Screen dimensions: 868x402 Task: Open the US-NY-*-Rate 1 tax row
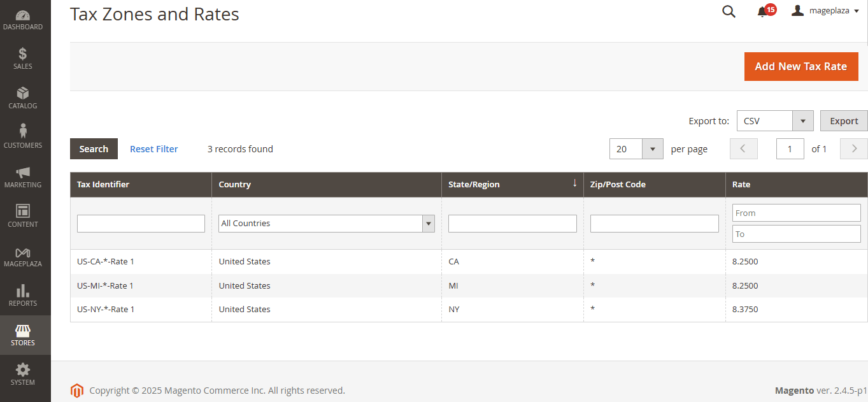[106, 310]
